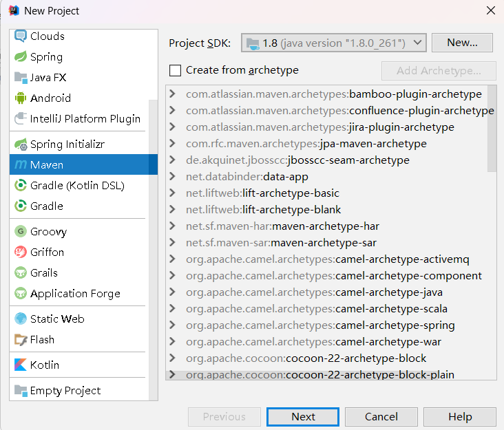This screenshot has width=504, height=430.
Task: Click the IntelliJ Platform Plugin icon
Action: tap(21, 118)
